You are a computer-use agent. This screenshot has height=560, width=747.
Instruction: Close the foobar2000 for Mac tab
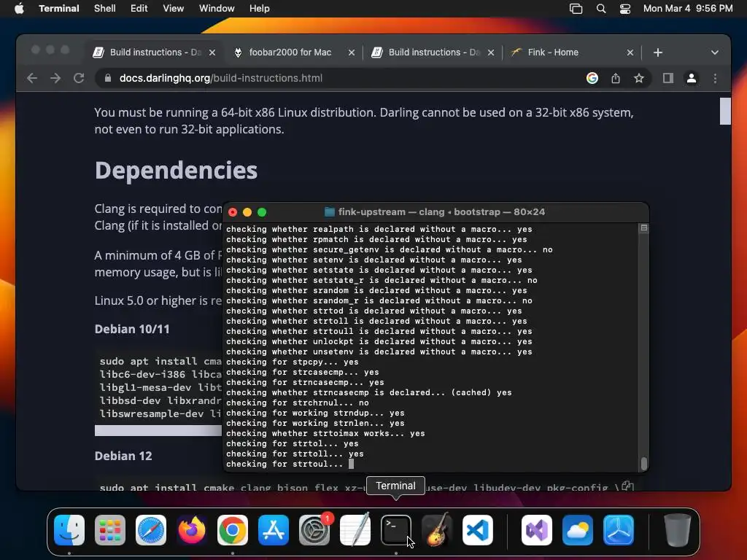click(x=352, y=52)
